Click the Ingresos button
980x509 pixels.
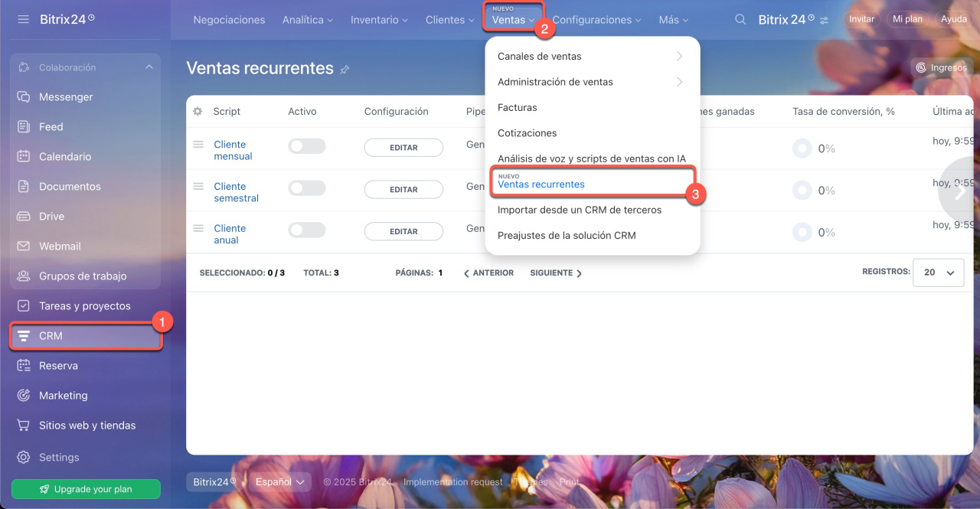pyautogui.click(x=942, y=67)
